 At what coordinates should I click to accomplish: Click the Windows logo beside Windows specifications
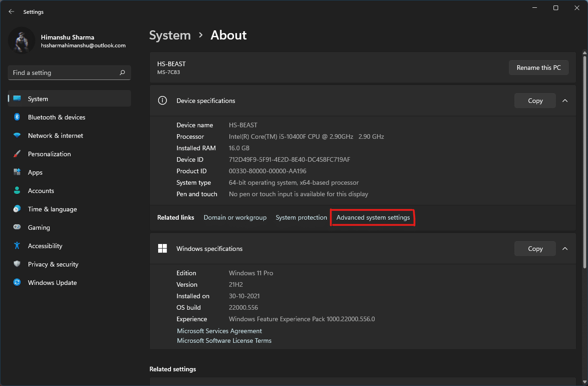point(162,249)
